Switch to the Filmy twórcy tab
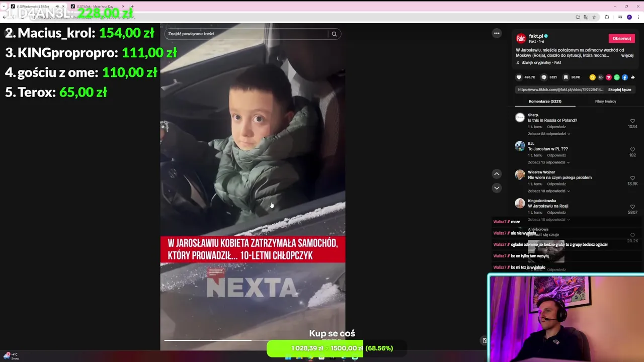The image size is (644, 362). tap(605, 102)
